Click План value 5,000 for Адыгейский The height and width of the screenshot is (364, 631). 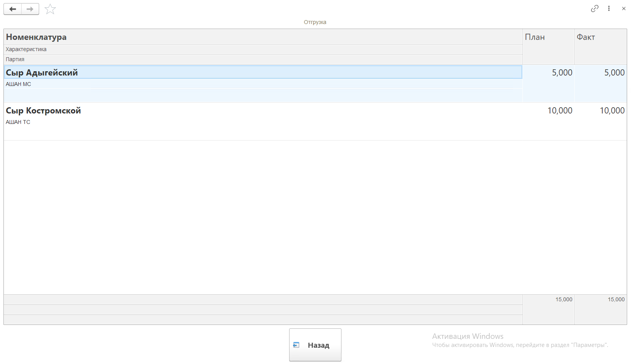tap(562, 72)
